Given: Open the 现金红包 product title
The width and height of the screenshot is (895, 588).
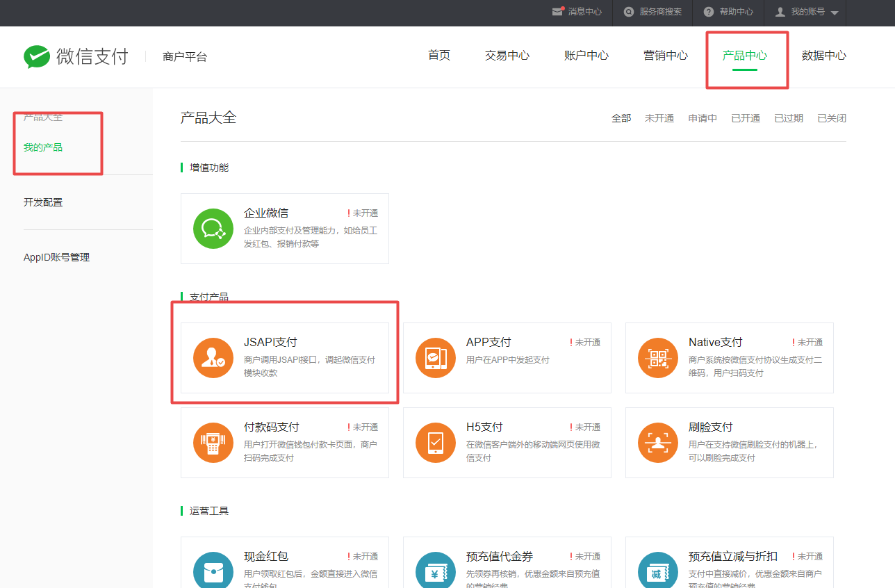Looking at the screenshot, I should coord(266,557).
